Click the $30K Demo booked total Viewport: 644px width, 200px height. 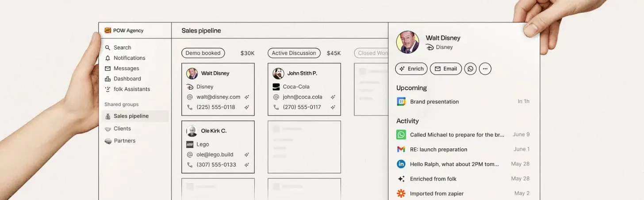[x=247, y=53]
